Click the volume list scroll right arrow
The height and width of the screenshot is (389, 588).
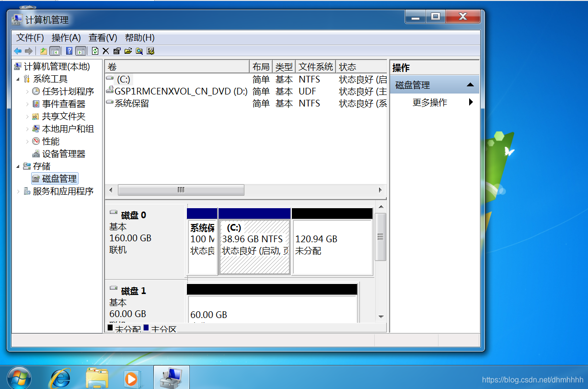tap(381, 190)
